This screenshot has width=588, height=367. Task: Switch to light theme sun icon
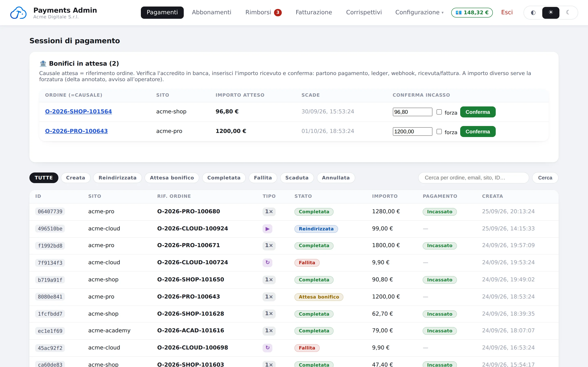(x=551, y=13)
